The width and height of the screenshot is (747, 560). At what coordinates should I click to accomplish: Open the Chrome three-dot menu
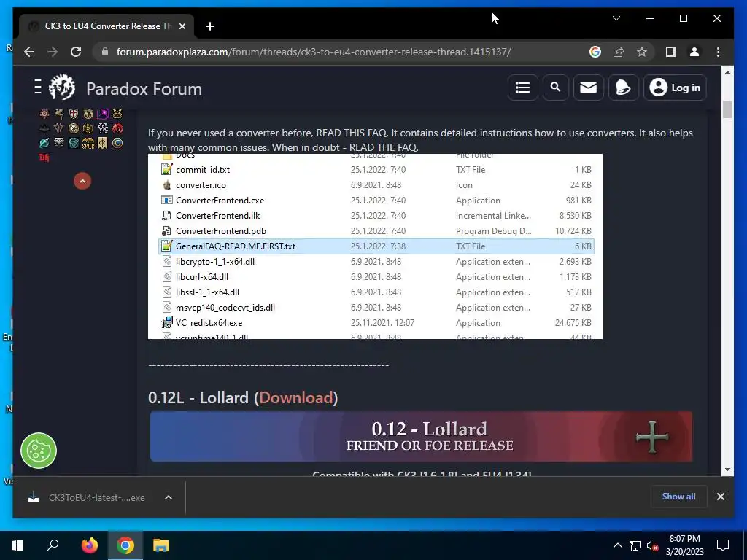point(718,52)
